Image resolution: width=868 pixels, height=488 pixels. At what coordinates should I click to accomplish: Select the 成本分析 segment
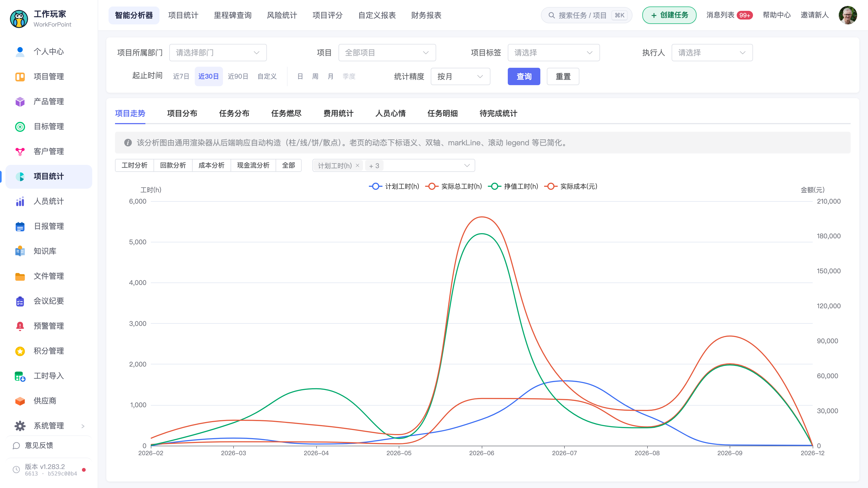pos(211,165)
